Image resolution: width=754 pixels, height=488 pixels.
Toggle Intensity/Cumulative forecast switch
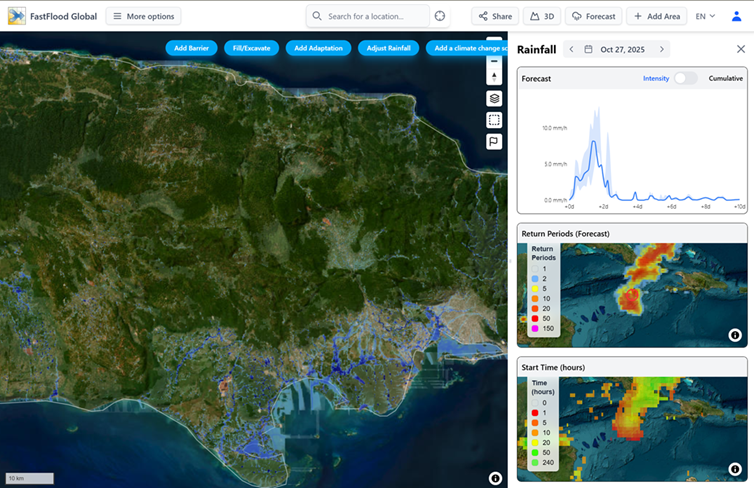coord(685,78)
